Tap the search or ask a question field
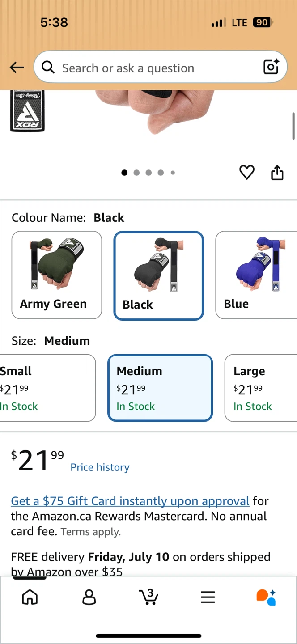Viewport: 297px width, 644px height. [161, 67]
